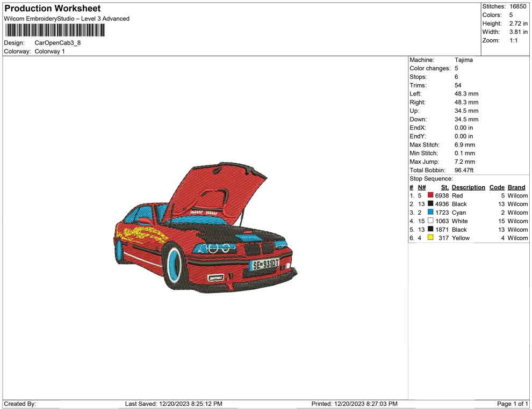Click the Tajima machine value
Screen dimensions: 532x409
coord(464,60)
